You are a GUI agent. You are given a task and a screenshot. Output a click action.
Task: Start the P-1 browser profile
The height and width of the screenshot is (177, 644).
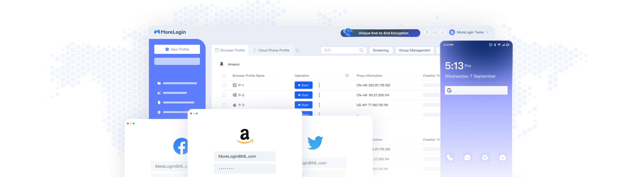(x=303, y=85)
